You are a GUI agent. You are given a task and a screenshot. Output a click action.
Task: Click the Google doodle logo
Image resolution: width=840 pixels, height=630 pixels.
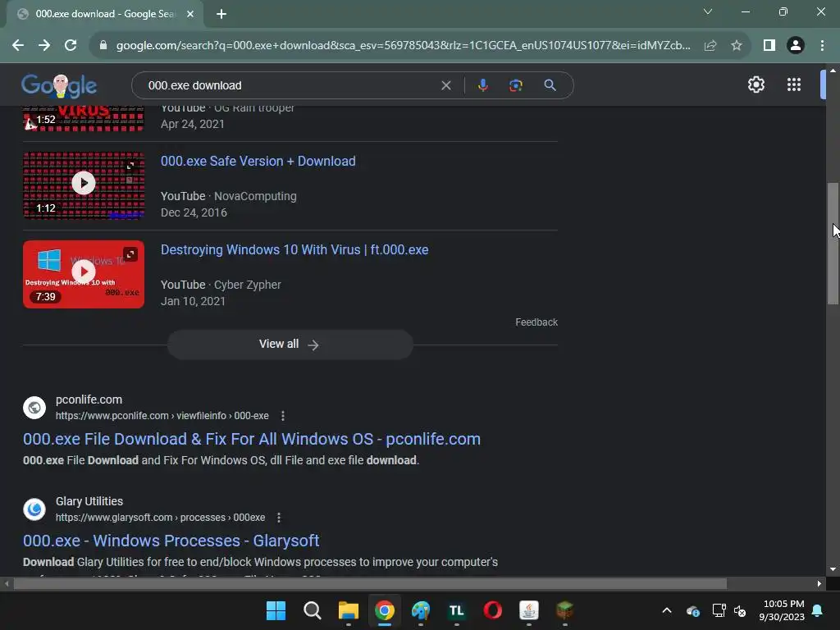click(59, 85)
